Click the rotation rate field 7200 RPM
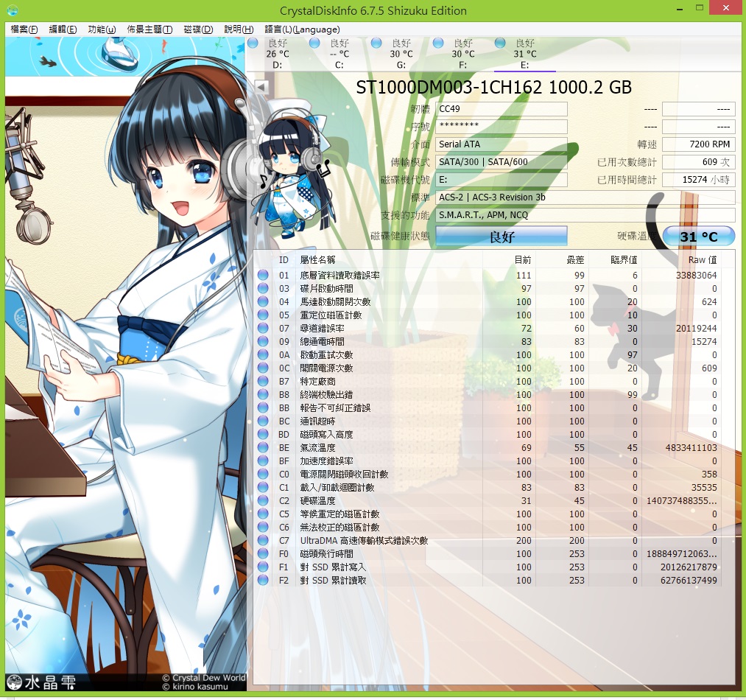The height and width of the screenshot is (700, 746). point(698,144)
